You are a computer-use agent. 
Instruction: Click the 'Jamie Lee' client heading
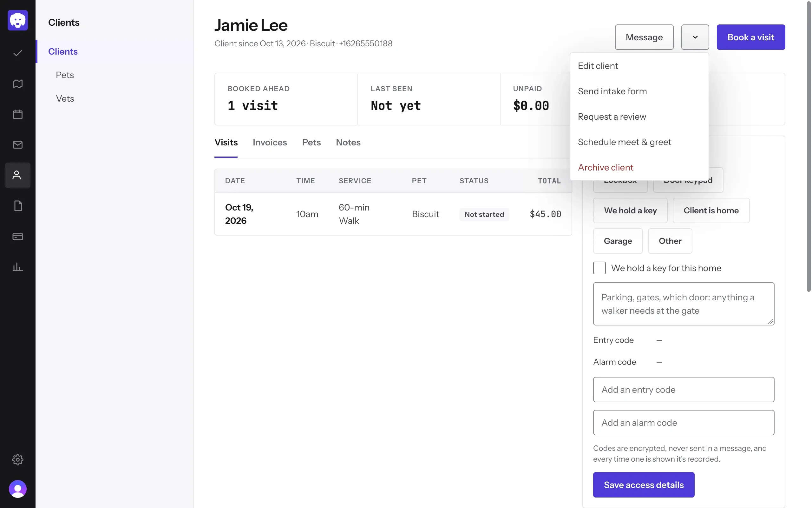251,25
